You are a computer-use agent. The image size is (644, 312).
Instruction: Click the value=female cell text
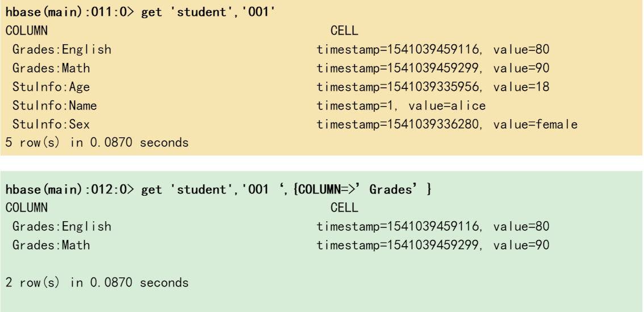536,124
